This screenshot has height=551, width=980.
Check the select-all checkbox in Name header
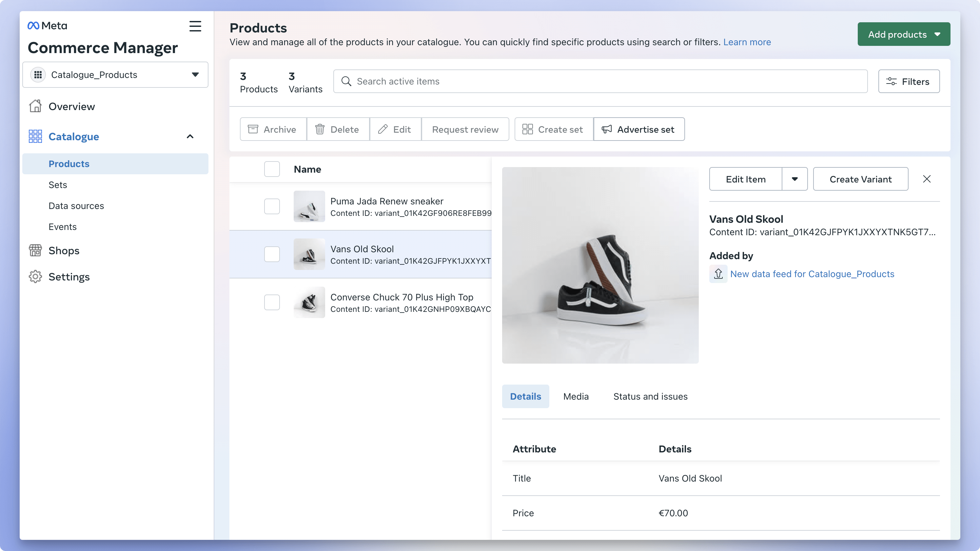pos(272,169)
